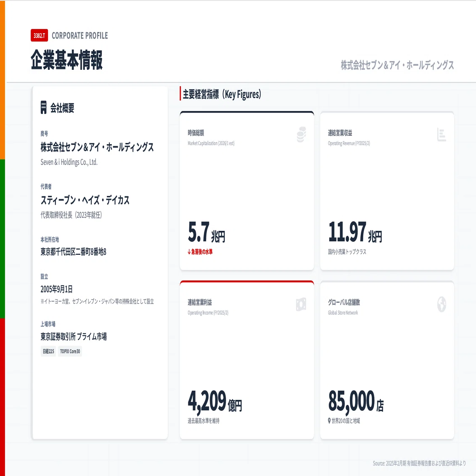Click the name スティーブン・ヘイズ・デイカス
The height and width of the screenshot is (476, 476).
tap(85, 200)
